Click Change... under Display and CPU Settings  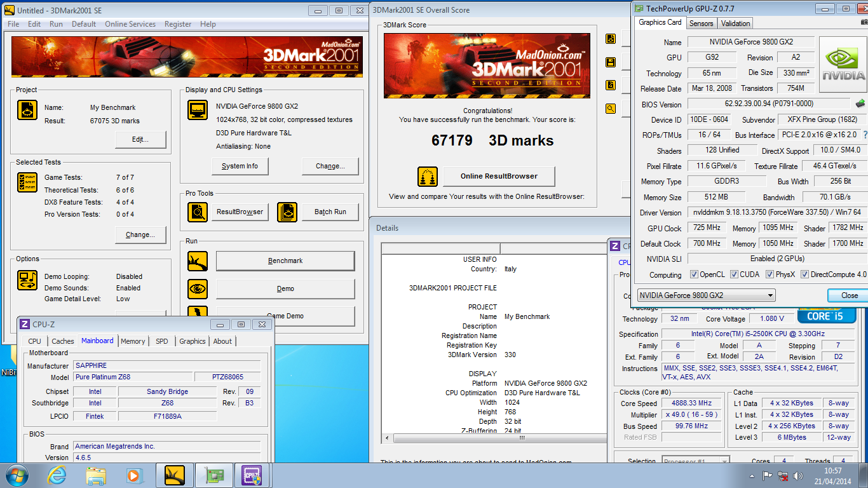pyautogui.click(x=330, y=166)
